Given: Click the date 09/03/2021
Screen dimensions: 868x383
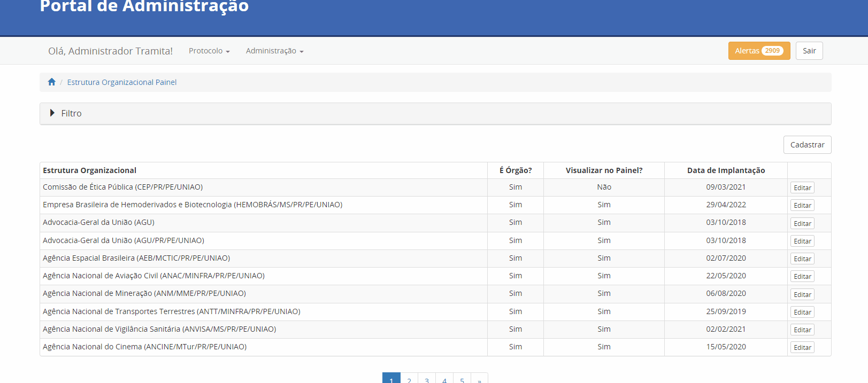Looking at the screenshot, I should click(726, 187).
